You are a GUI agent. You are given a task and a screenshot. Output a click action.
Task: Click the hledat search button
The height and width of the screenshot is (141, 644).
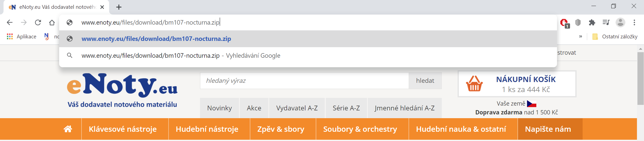[x=425, y=81]
